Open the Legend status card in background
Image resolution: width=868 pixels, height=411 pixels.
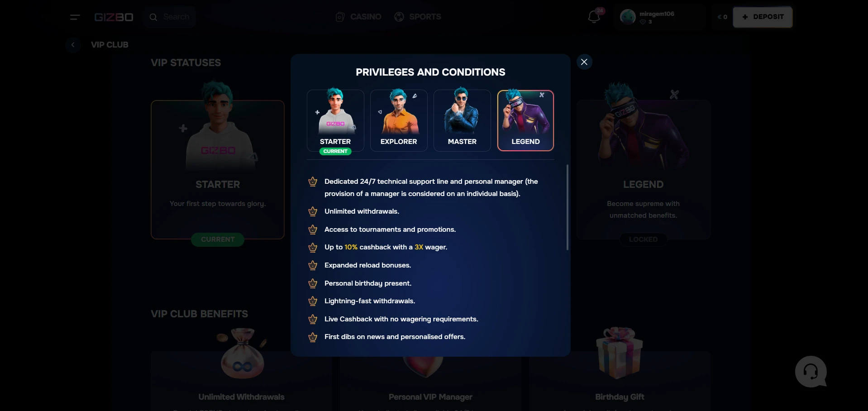pyautogui.click(x=643, y=169)
